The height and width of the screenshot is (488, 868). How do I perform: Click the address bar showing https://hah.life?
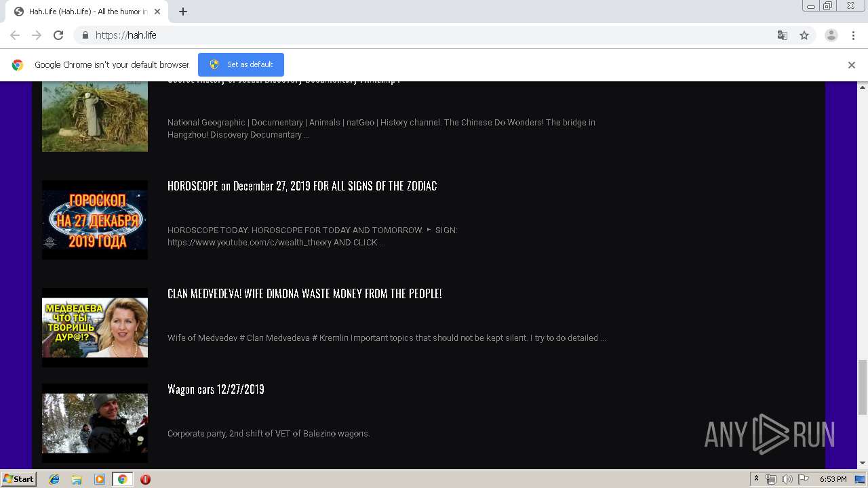(x=434, y=35)
